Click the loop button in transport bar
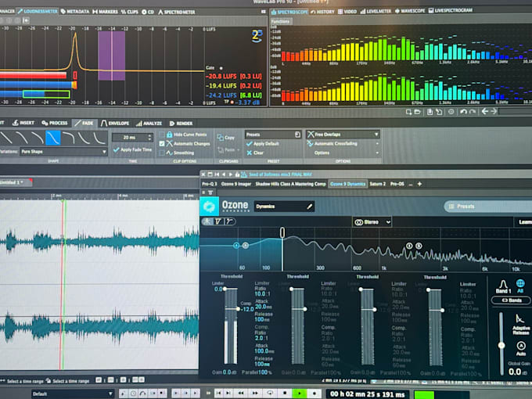The height and width of the screenshot is (399, 532). pos(270,394)
